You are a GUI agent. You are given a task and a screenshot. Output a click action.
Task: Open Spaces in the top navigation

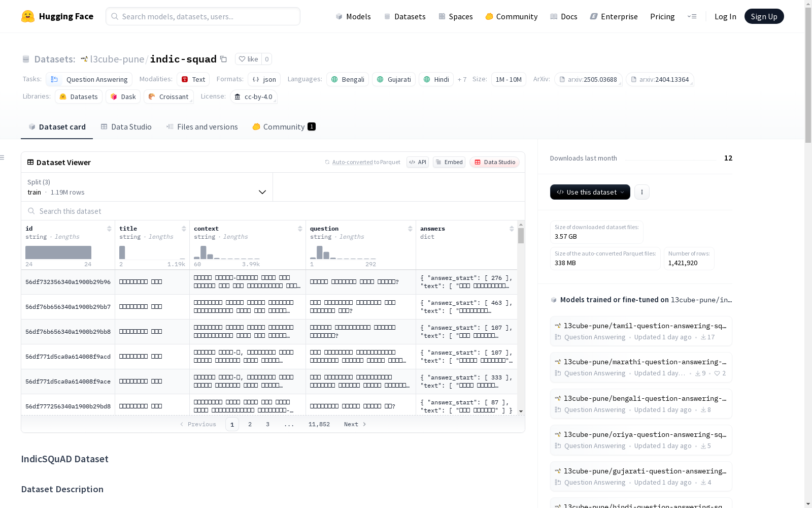tap(455, 16)
